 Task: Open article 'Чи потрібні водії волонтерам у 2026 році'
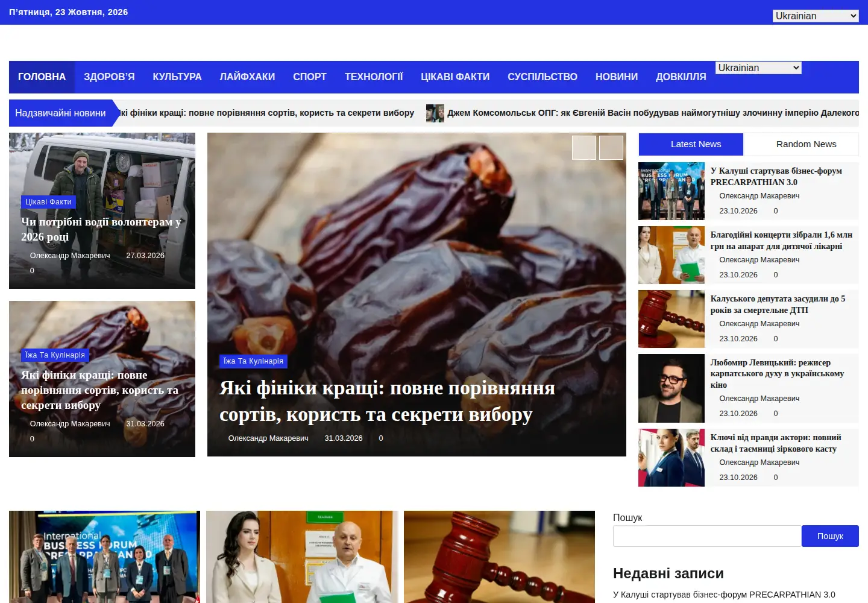tap(101, 229)
